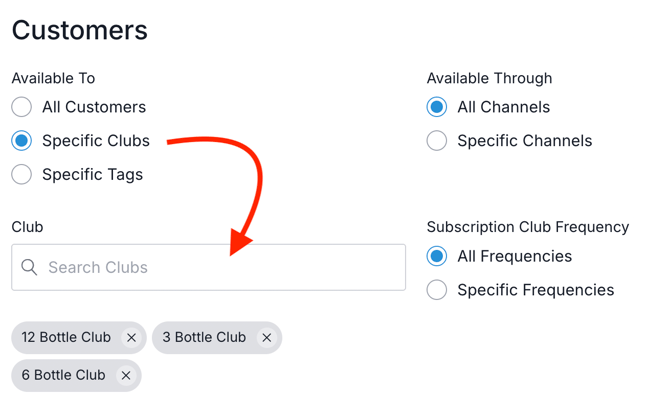Focus the Search Clubs input field
The width and height of the screenshot is (670, 418).
point(220,267)
